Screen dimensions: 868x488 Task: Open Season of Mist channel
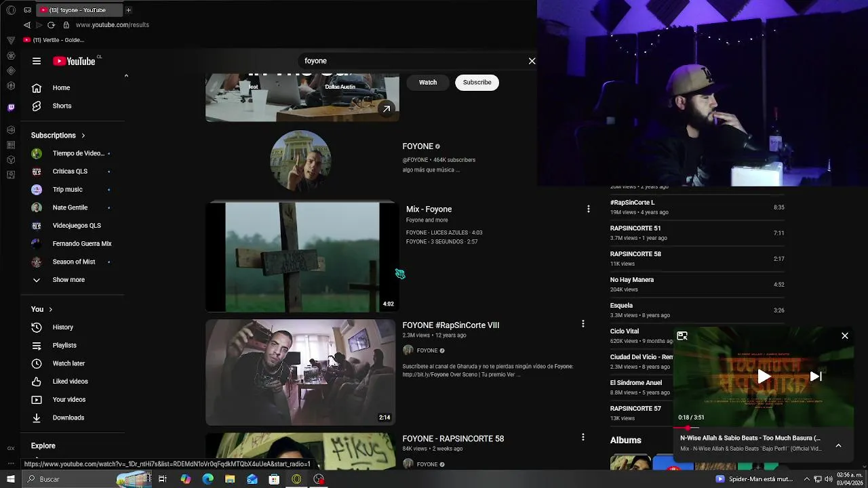pos(73,262)
